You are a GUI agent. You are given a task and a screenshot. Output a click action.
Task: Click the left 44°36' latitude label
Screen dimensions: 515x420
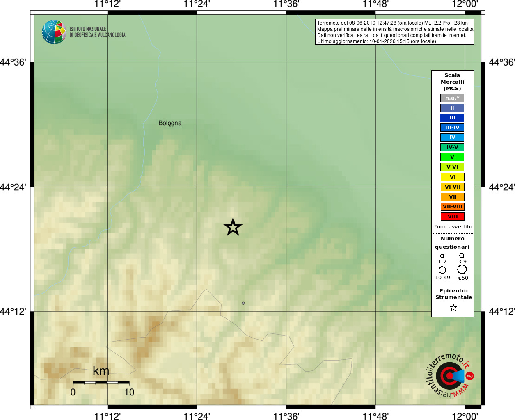pyautogui.click(x=13, y=62)
